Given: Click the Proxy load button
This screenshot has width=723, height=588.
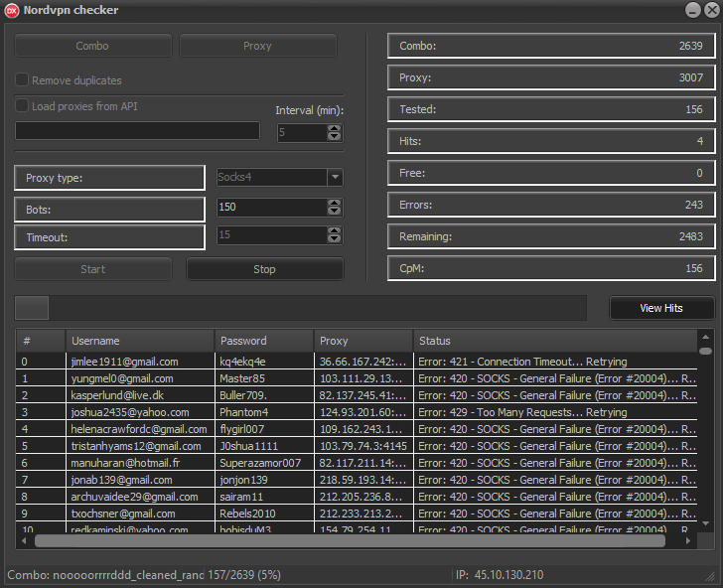Looking at the screenshot, I should 258,46.
